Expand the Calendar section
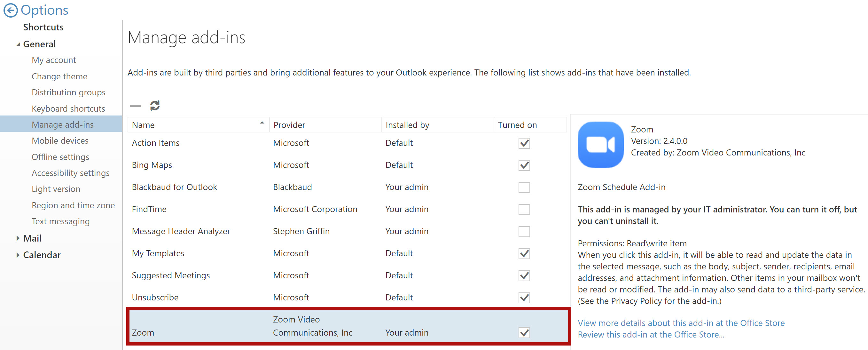This screenshot has width=868, height=350. 18,255
